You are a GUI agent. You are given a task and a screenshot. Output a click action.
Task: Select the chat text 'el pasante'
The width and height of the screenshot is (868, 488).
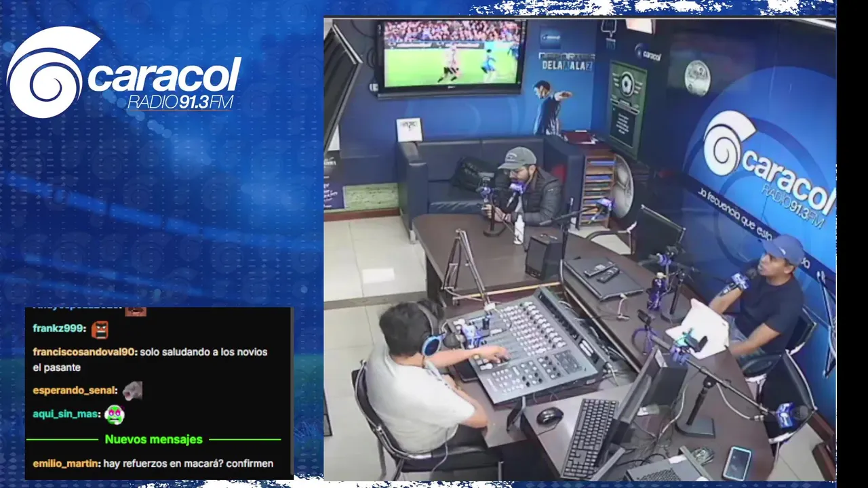(56, 367)
